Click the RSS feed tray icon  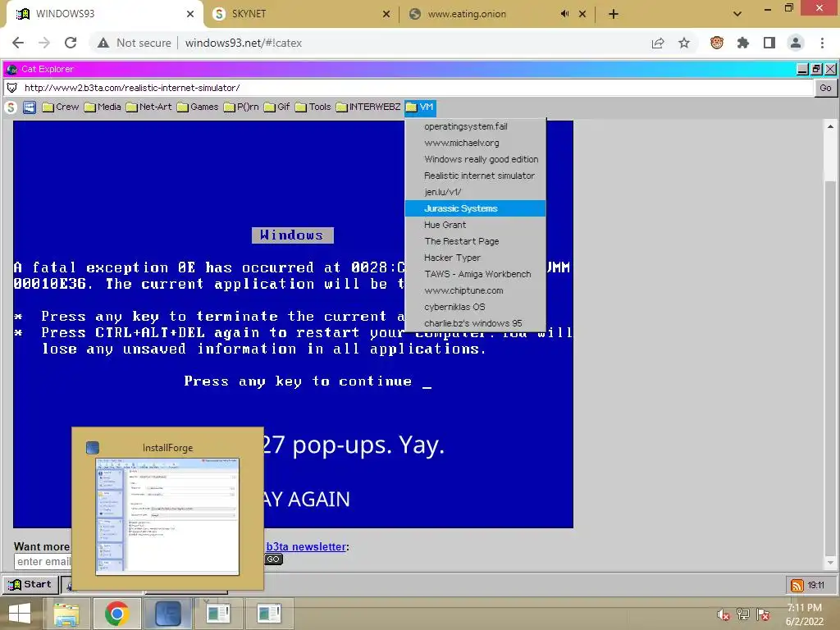tap(797, 585)
